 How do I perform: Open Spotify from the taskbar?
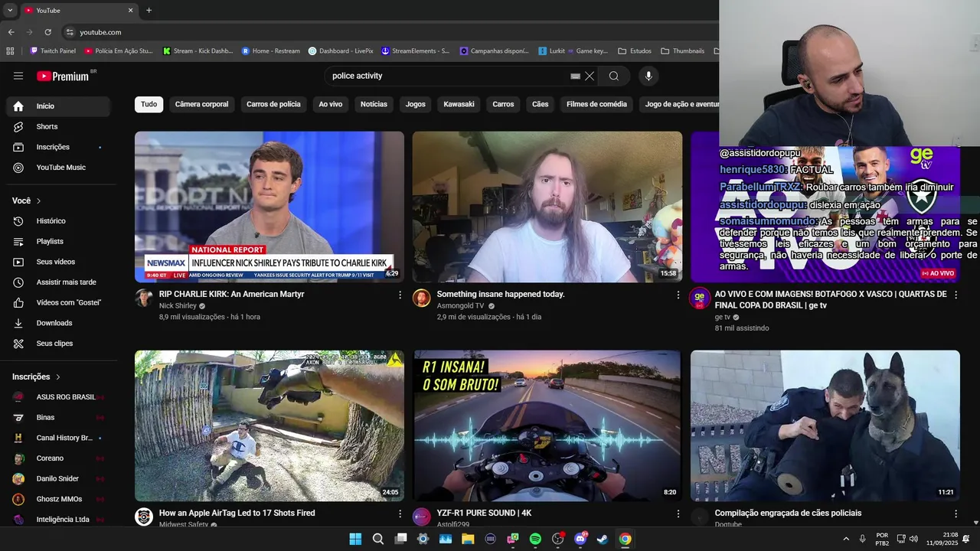[x=535, y=539]
